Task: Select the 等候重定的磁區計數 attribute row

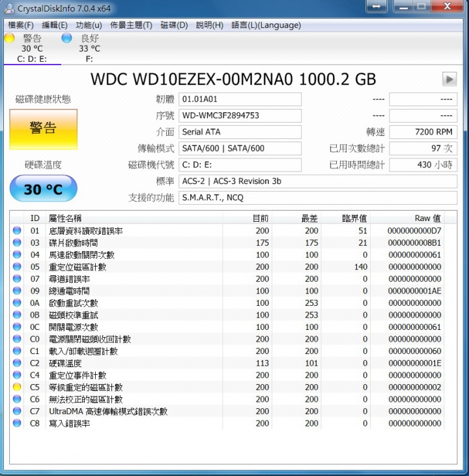Action: pyautogui.click(x=227, y=387)
